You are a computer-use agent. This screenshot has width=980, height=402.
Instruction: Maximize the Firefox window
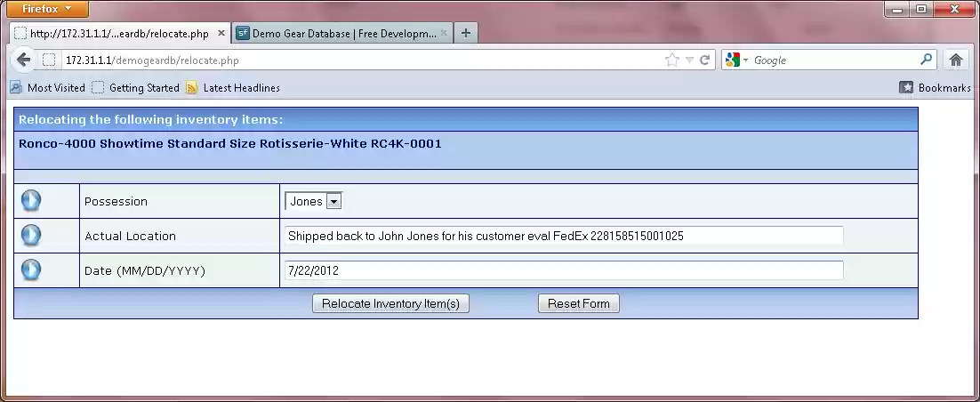pyautogui.click(x=921, y=9)
